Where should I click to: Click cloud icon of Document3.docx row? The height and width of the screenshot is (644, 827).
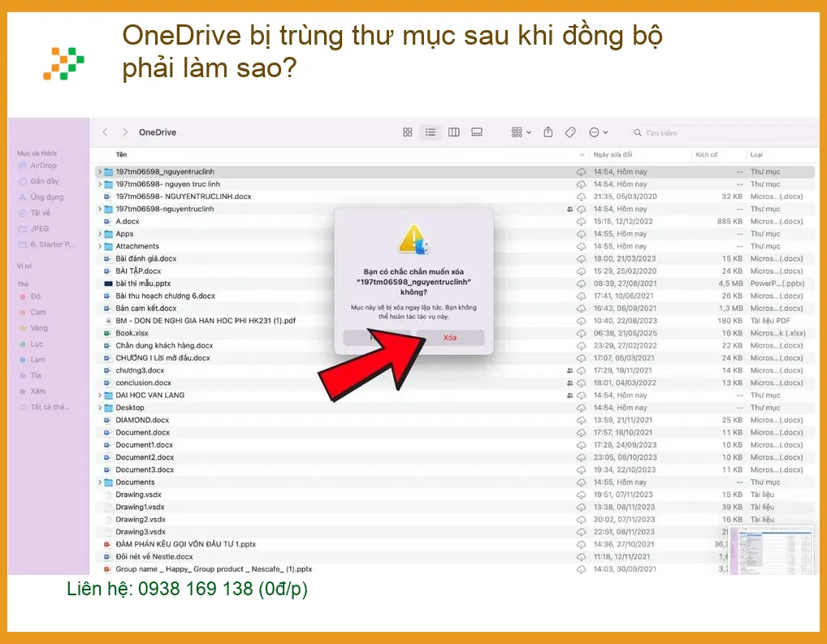pyautogui.click(x=581, y=470)
